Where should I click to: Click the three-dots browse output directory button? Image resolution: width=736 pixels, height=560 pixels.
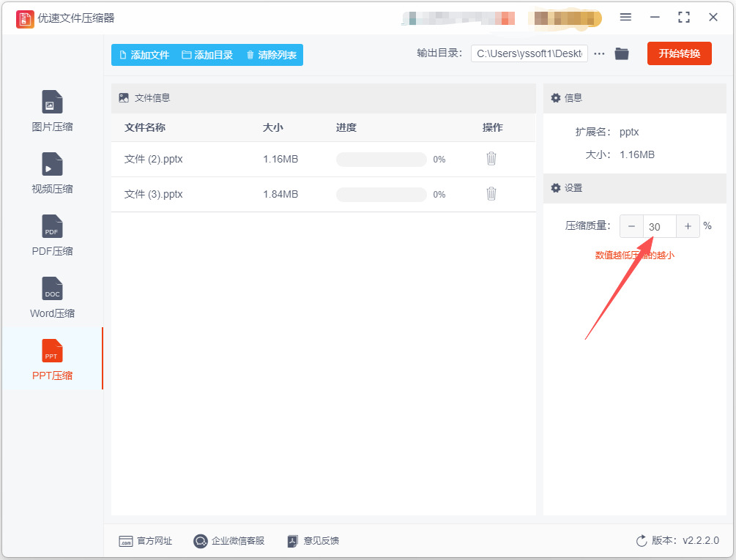[599, 54]
